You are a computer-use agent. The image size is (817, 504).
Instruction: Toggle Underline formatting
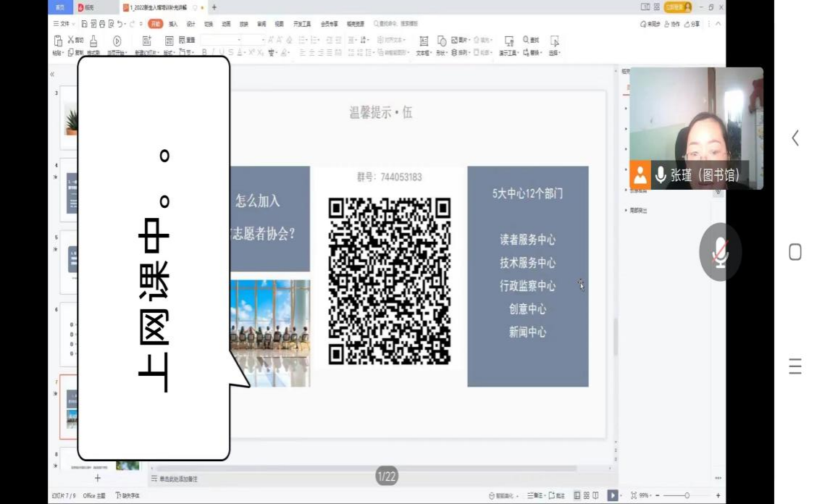[x=222, y=53]
